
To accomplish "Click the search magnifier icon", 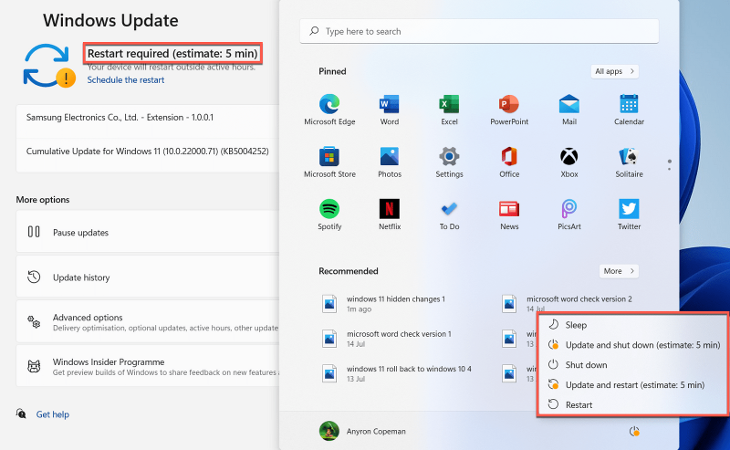I will coord(314,31).
